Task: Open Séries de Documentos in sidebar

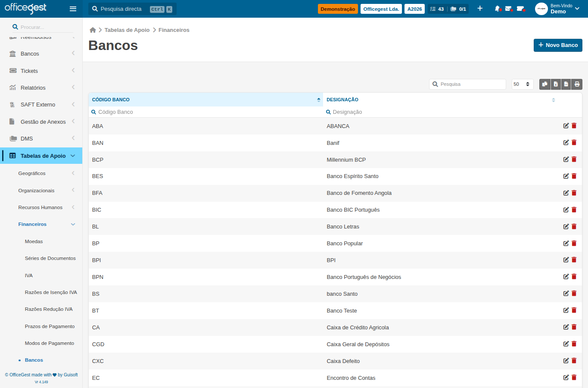Action: pyautogui.click(x=50, y=258)
